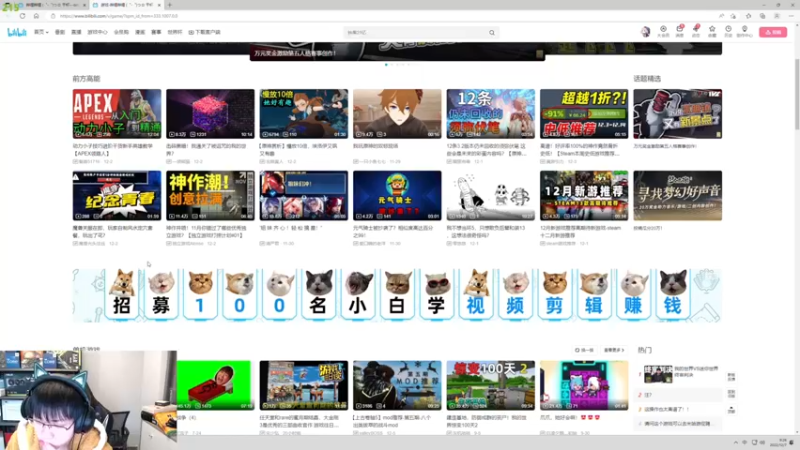Open the APEX Legends tutorial video thumbnail

[117, 114]
